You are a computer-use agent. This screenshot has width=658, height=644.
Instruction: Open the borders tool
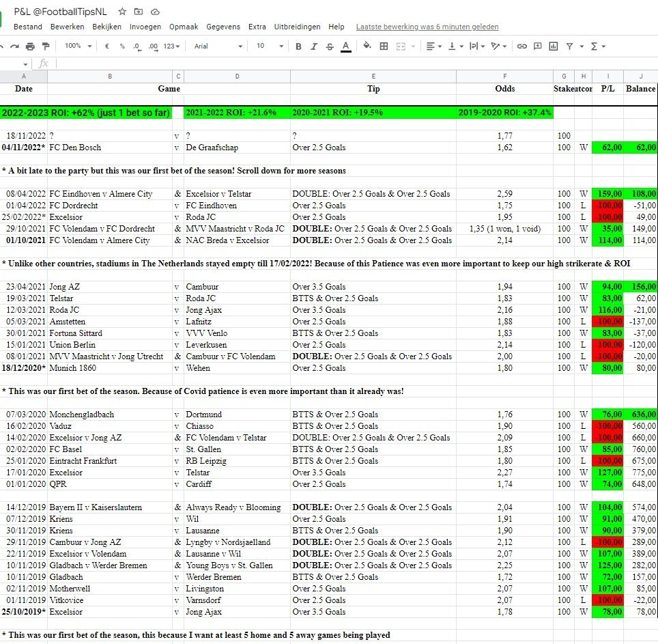click(384, 46)
